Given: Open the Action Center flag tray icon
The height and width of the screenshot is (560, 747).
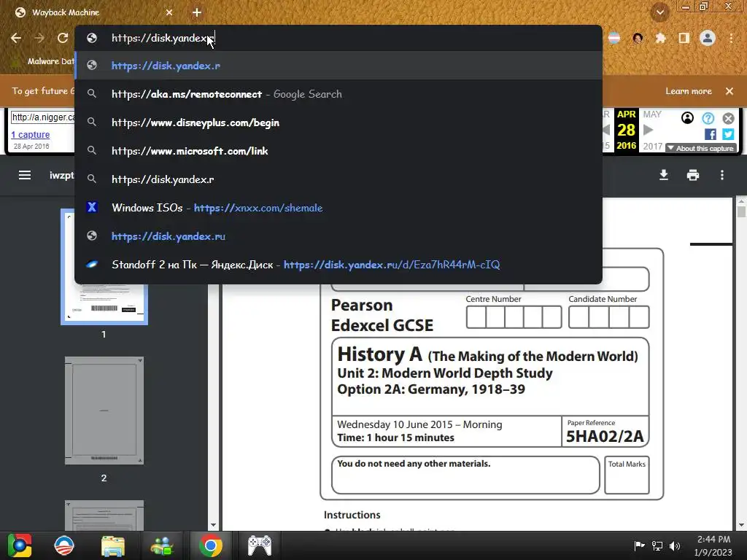Looking at the screenshot, I should [639, 545].
